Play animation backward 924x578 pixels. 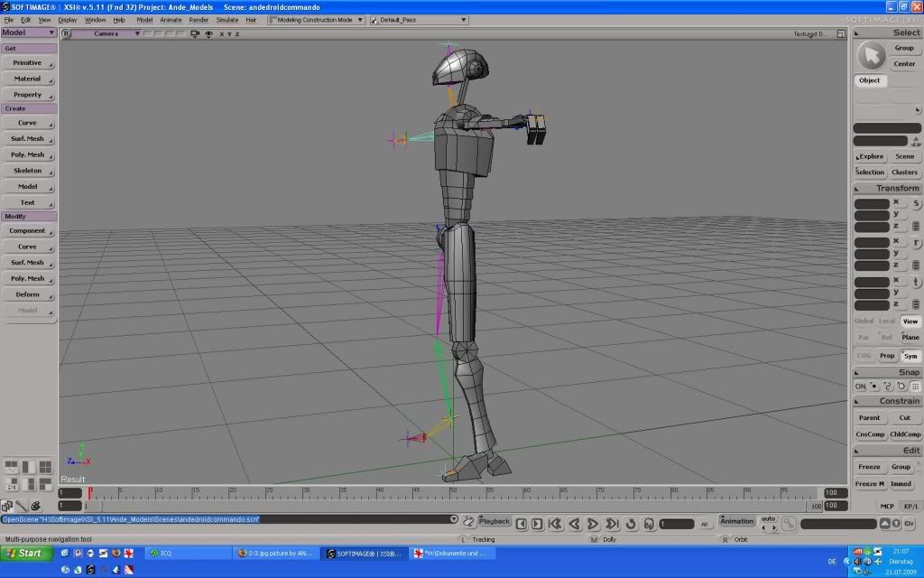[574, 523]
